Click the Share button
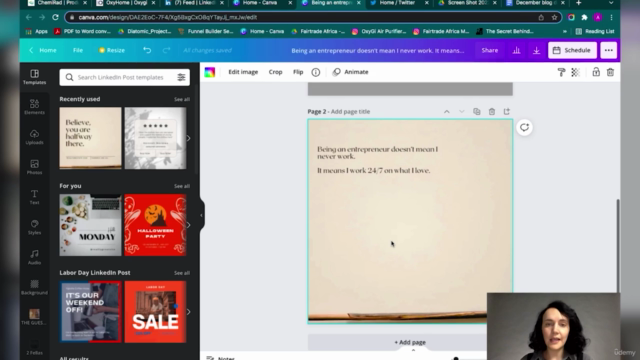Viewport: 640px width, 360px height. pos(489,50)
